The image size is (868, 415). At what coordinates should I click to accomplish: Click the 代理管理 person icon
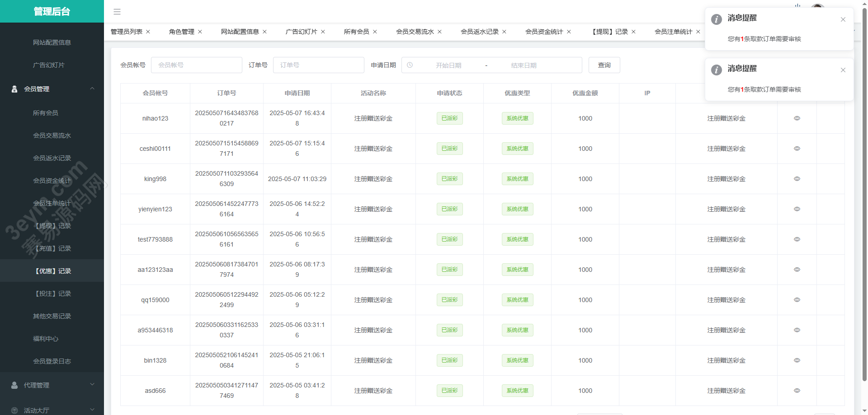pyautogui.click(x=14, y=385)
